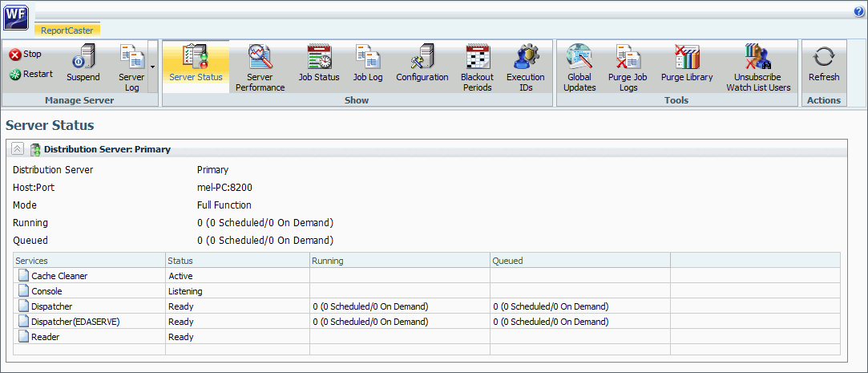Click the Dispatcher(EDASERVE) document icon
This screenshot has height=373, width=868.
point(22,322)
